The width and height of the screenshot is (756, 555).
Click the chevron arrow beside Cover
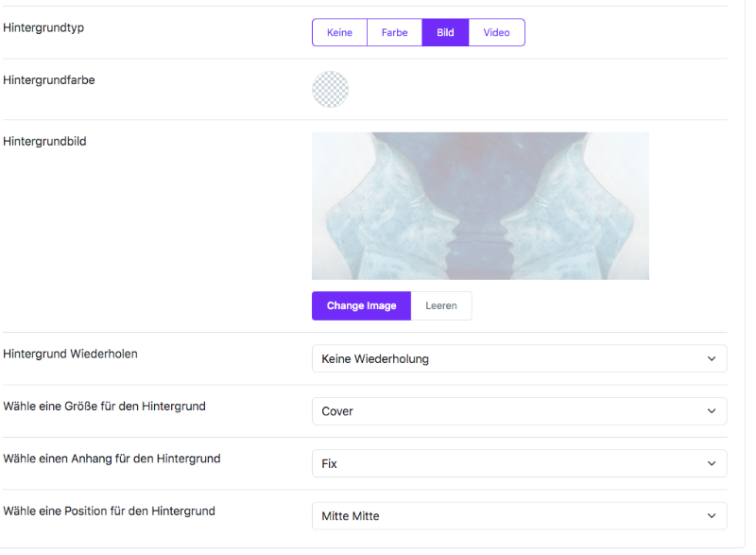click(712, 411)
